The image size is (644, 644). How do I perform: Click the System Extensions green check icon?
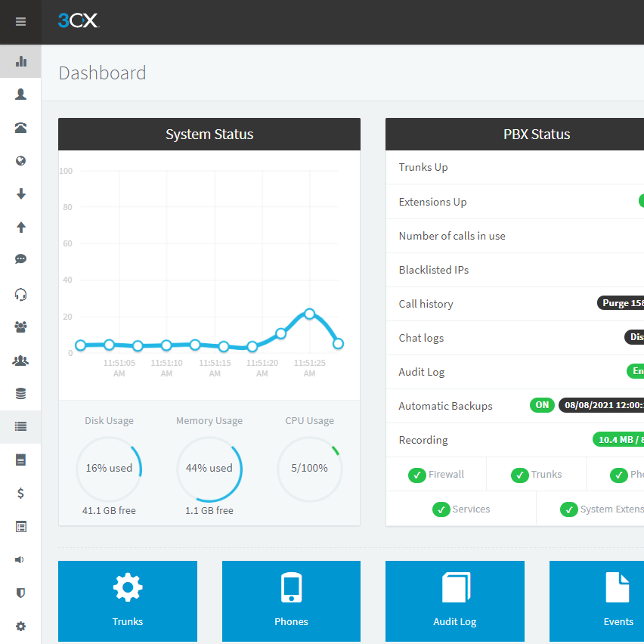569,509
